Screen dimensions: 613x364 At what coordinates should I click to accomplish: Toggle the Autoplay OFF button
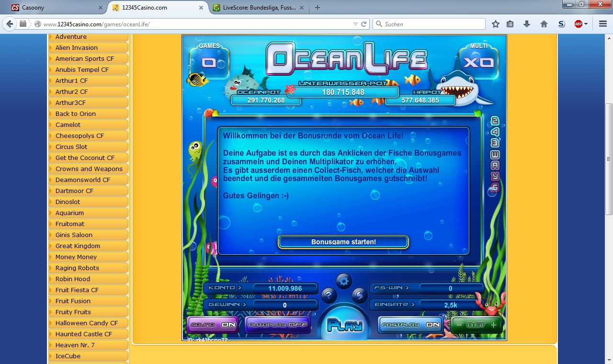277,325
